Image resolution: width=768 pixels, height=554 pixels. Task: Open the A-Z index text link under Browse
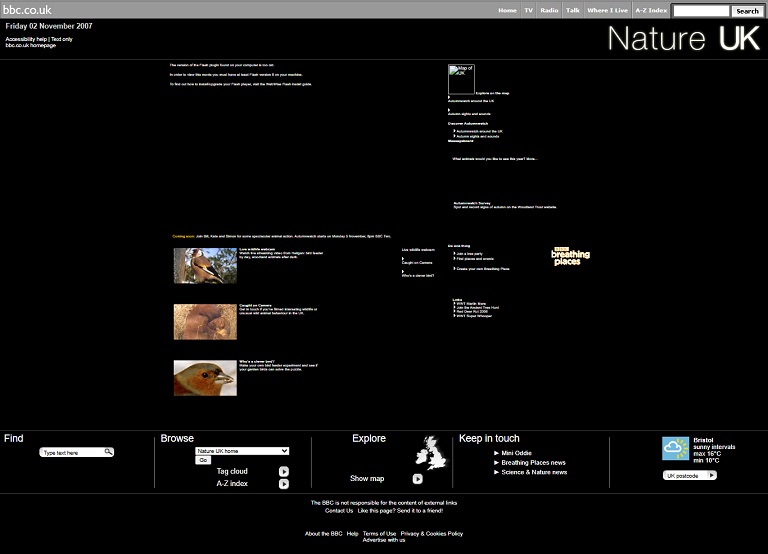tap(232, 483)
